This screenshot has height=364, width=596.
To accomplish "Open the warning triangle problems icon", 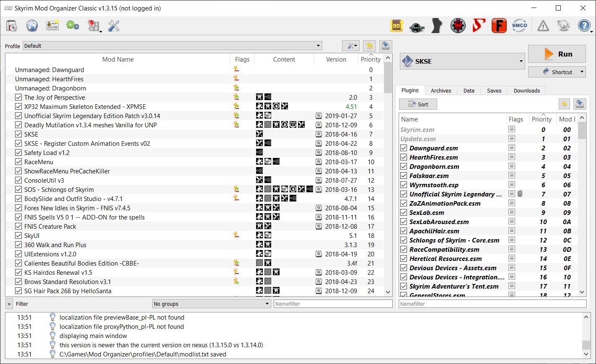I will click(543, 26).
